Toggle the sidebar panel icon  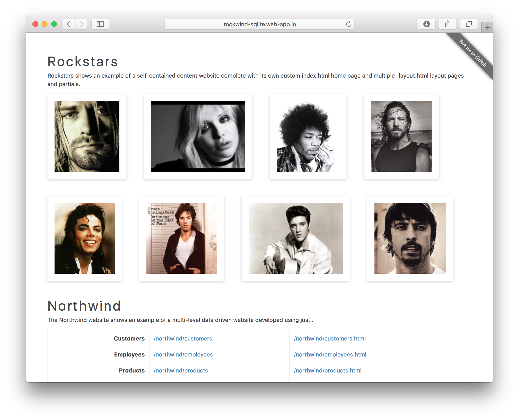(x=100, y=24)
